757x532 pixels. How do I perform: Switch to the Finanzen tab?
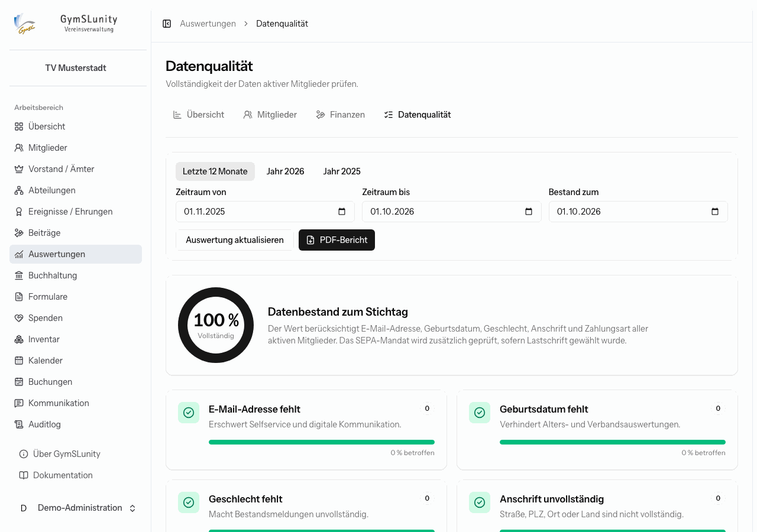[x=340, y=115]
